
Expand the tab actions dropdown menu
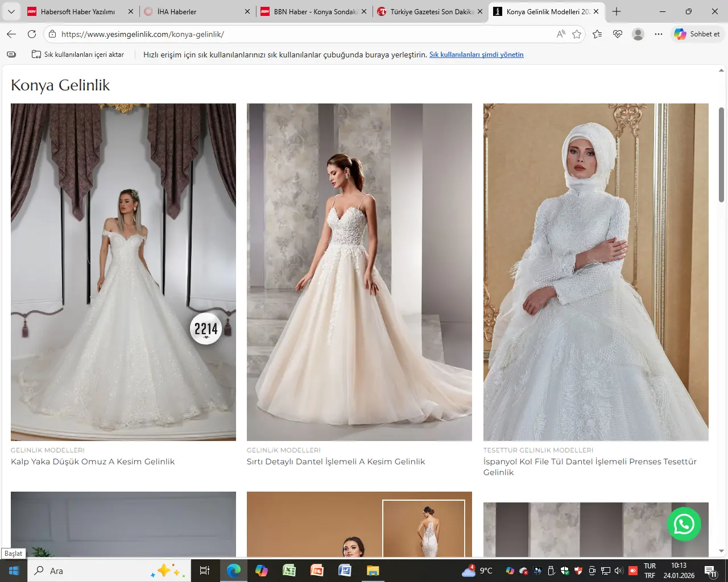tap(11, 11)
